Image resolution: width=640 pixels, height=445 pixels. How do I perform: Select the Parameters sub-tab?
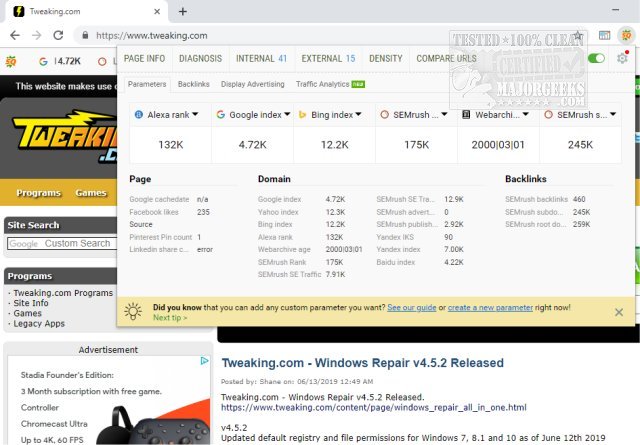[147, 84]
